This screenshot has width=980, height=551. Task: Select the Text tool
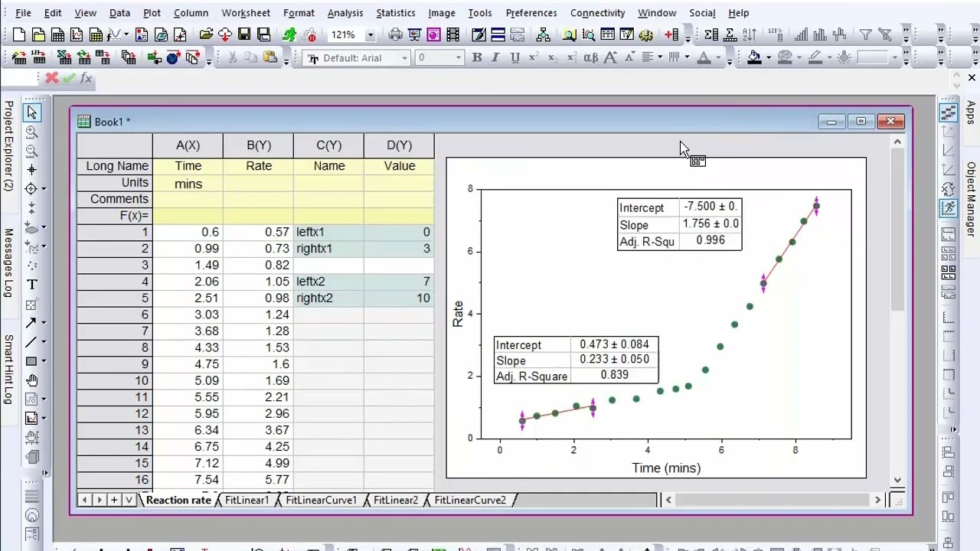pyautogui.click(x=31, y=285)
